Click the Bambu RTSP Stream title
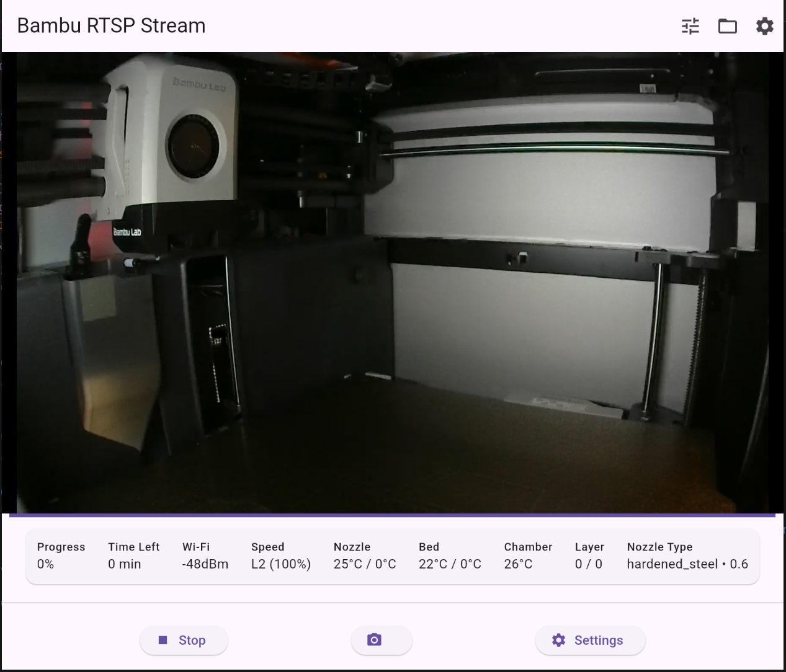786x672 pixels. click(x=111, y=26)
